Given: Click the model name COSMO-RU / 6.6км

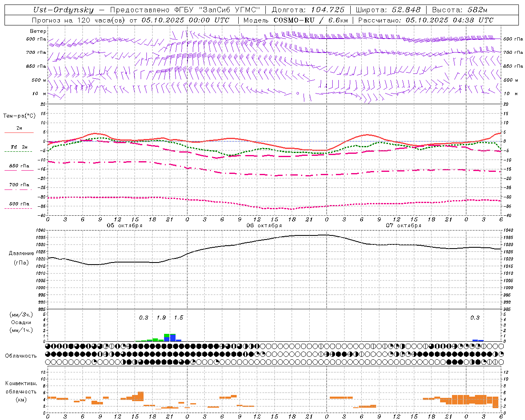Looking at the screenshot, I should click(311, 20).
